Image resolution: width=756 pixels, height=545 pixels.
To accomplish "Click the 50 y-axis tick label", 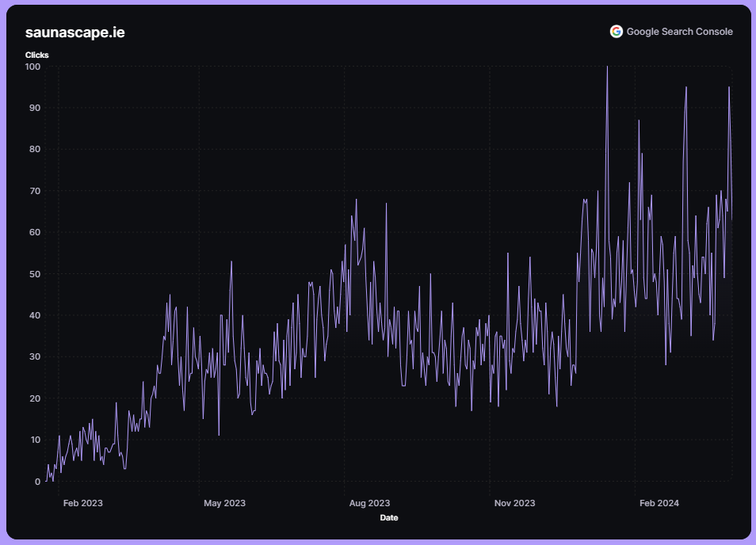I will pos(35,274).
